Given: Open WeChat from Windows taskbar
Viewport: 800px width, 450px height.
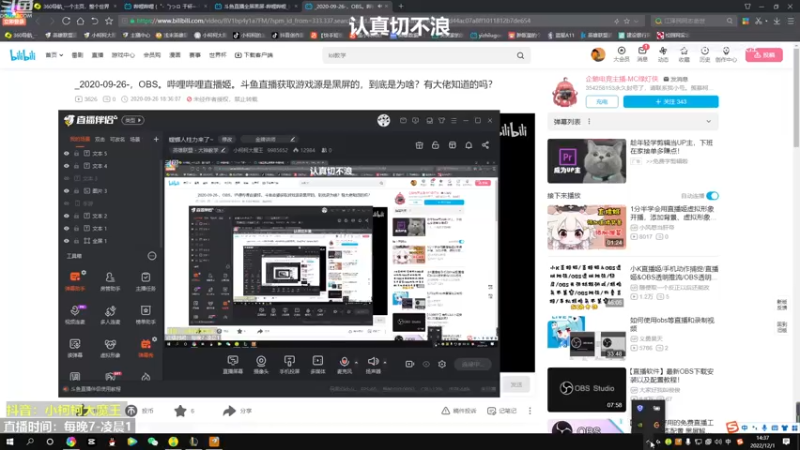Looking at the screenshot, I should pos(153,441).
